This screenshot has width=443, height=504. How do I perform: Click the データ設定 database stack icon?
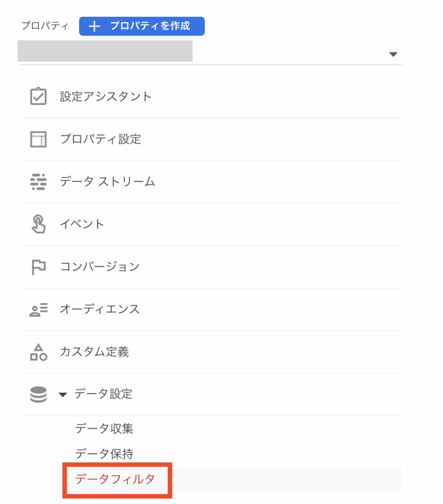38,394
